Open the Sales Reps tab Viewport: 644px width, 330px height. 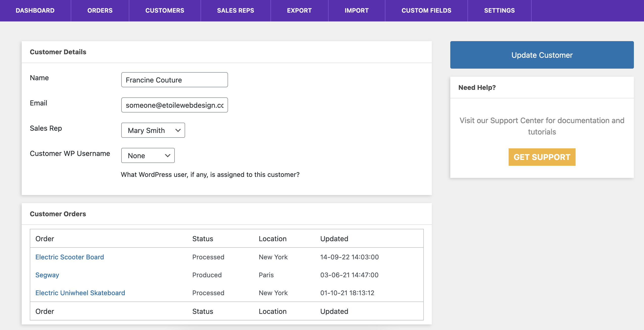point(235,11)
